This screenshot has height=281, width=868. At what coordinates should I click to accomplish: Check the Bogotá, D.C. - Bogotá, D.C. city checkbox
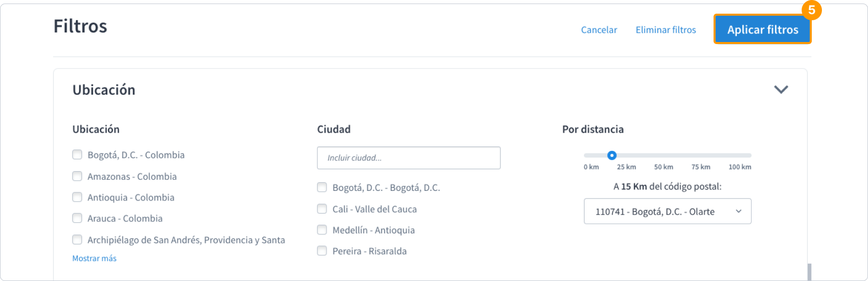point(322,187)
